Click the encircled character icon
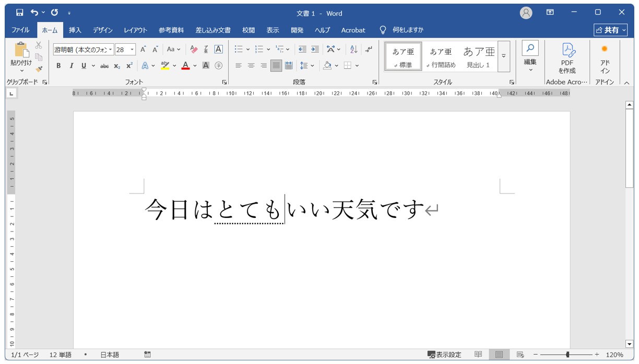The image size is (639, 364). (x=219, y=66)
